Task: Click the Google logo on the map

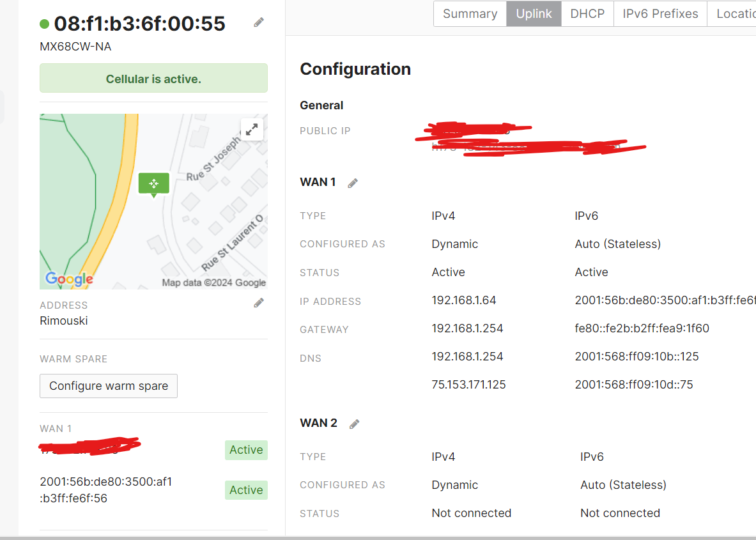Action: coord(69,279)
